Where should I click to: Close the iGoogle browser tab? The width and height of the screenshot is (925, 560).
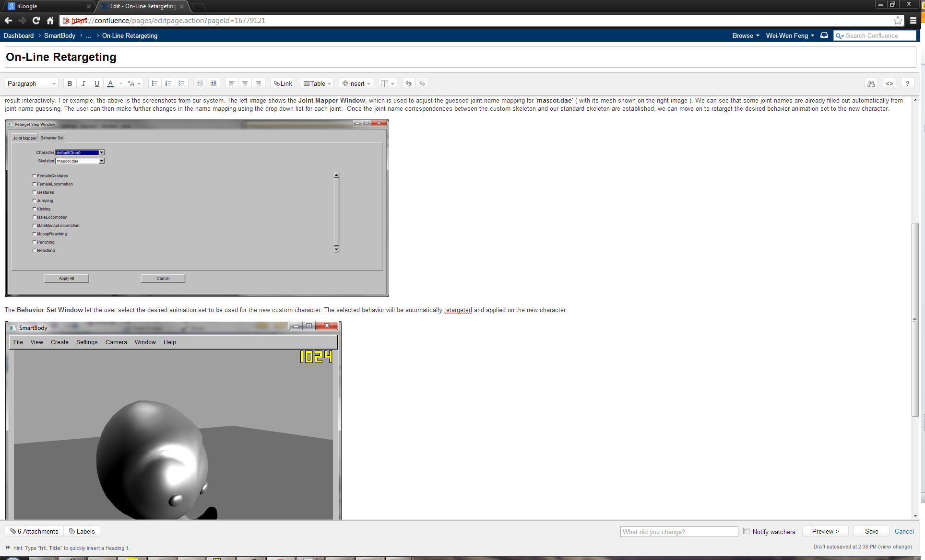[88, 6]
